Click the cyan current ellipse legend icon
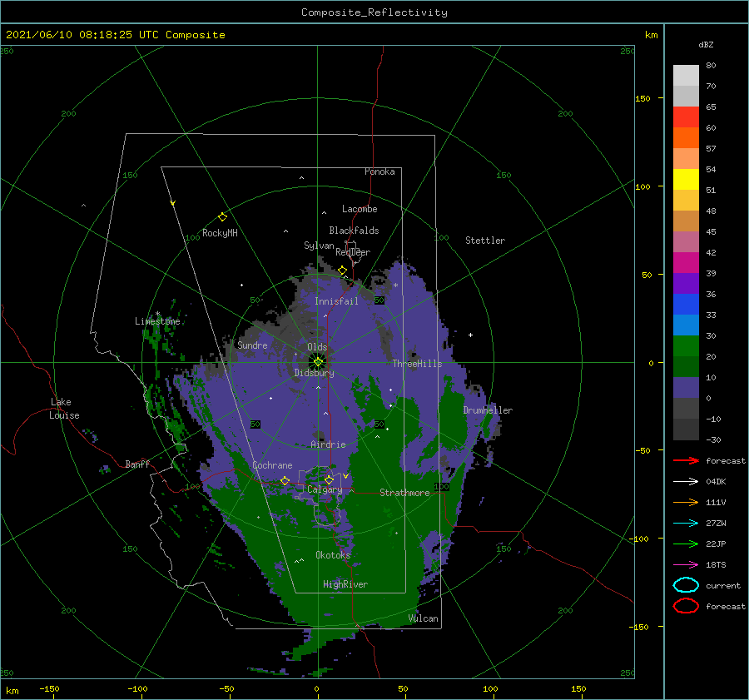 686,585
